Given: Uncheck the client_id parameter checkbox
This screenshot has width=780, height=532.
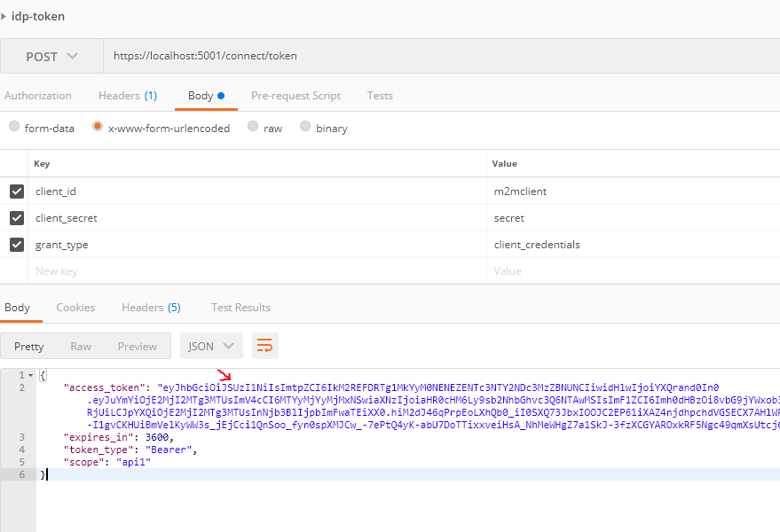Looking at the screenshot, I should click(x=16, y=192).
